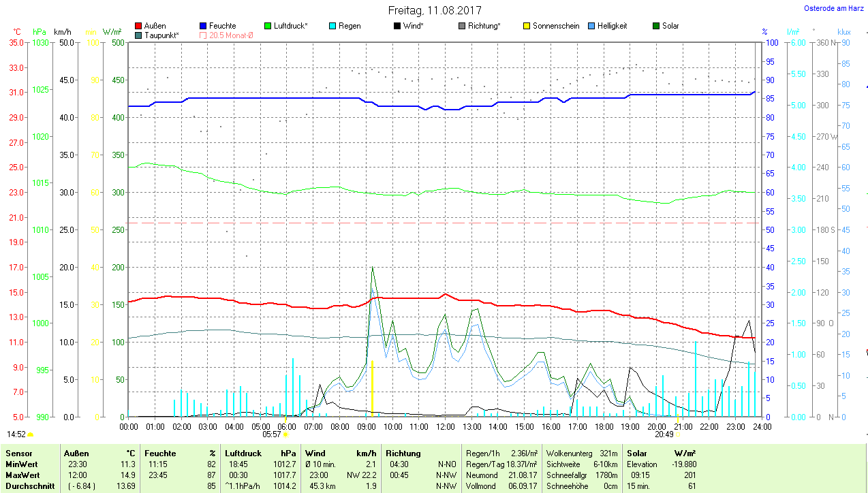Click the red Außen legend swatch

tap(139, 26)
